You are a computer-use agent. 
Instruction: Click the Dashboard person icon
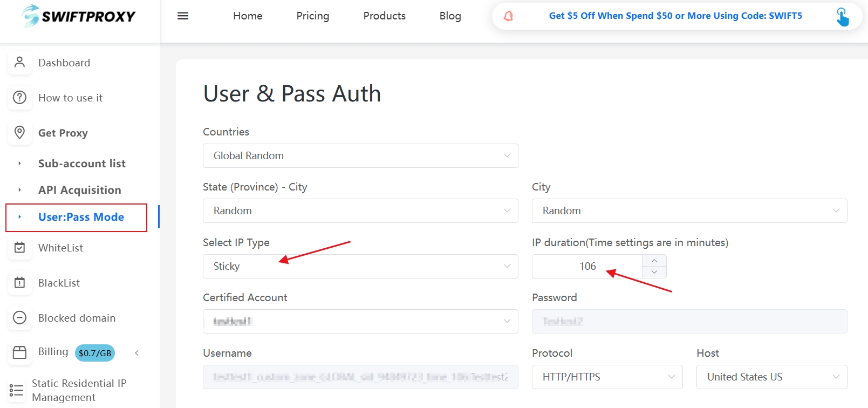point(20,63)
